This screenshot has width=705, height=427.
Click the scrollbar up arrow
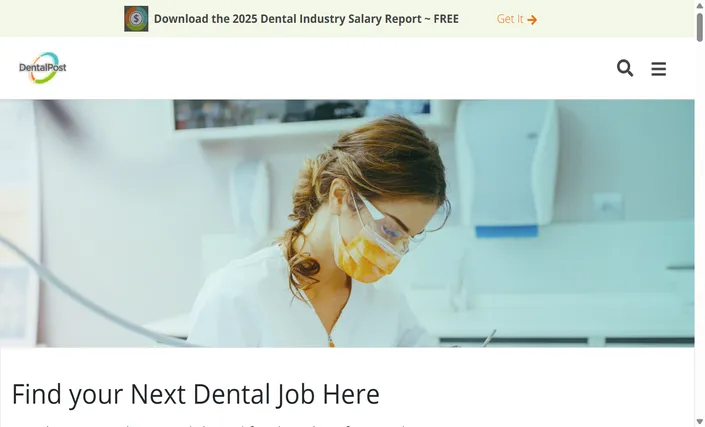click(x=700, y=5)
